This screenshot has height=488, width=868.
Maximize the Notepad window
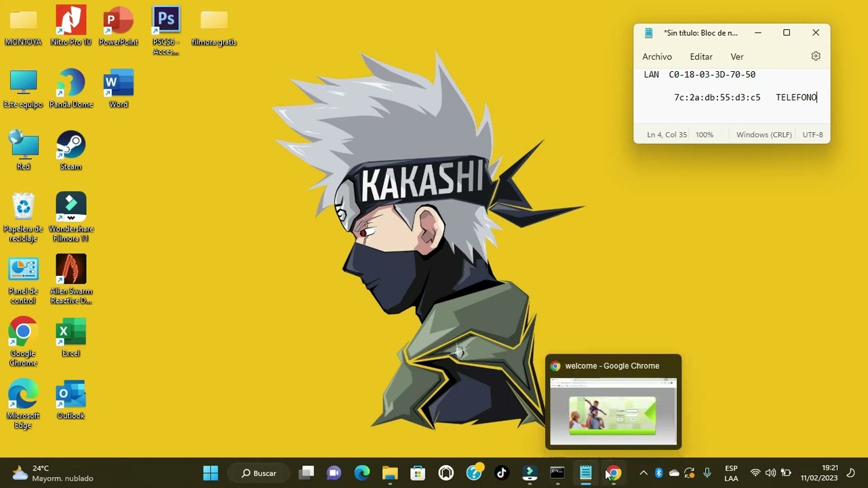pos(787,33)
